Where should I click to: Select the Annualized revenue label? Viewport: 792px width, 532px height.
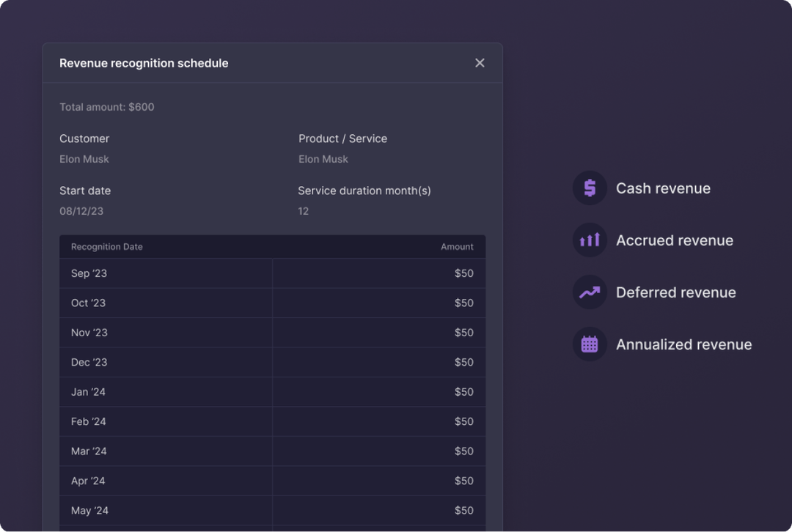[x=683, y=344]
